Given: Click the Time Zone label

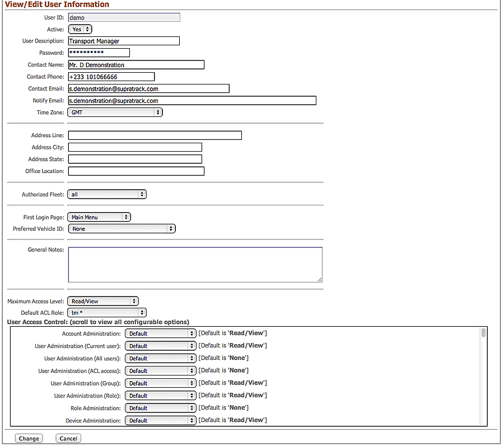Looking at the screenshot, I should (x=50, y=112).
